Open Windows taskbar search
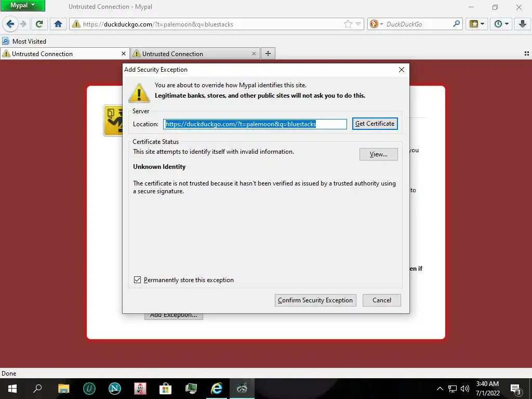 point(37,389)
